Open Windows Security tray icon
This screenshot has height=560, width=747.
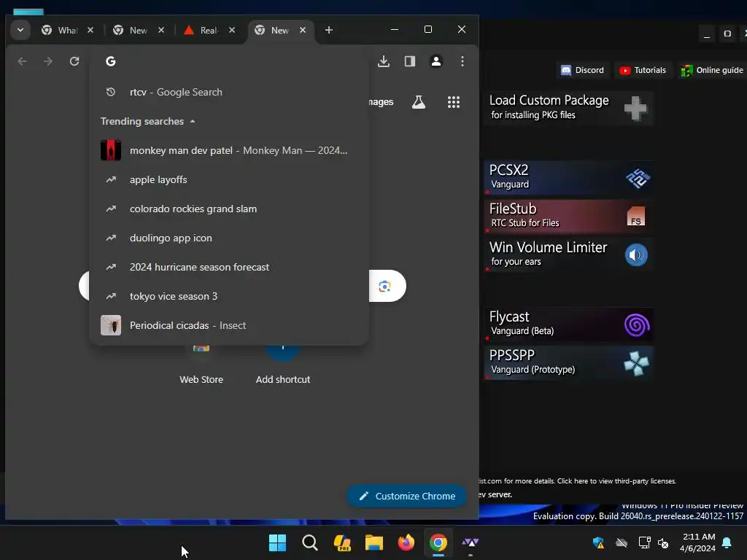[x=598, y=542]
